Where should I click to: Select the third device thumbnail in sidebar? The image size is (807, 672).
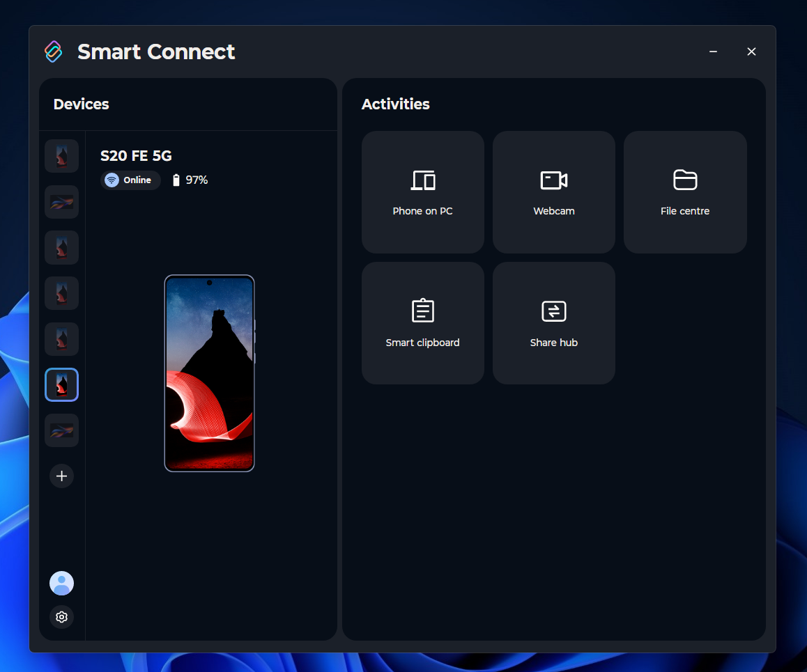coord(62,247)
